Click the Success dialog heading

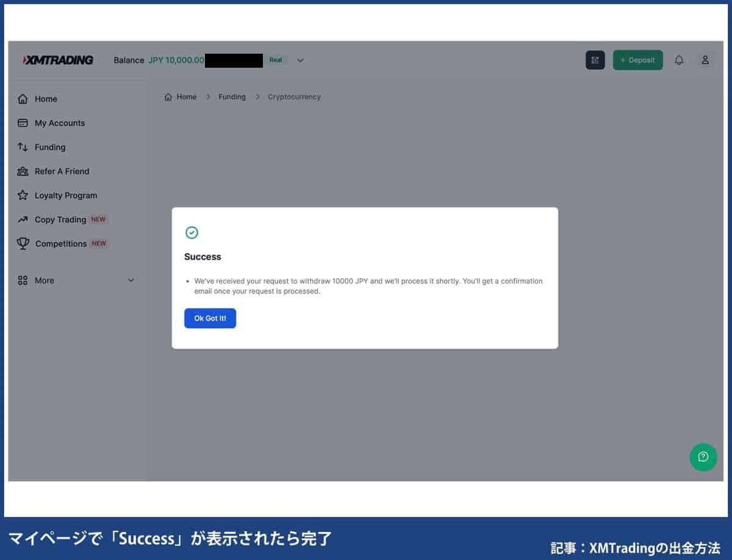[x=203, y=257]
